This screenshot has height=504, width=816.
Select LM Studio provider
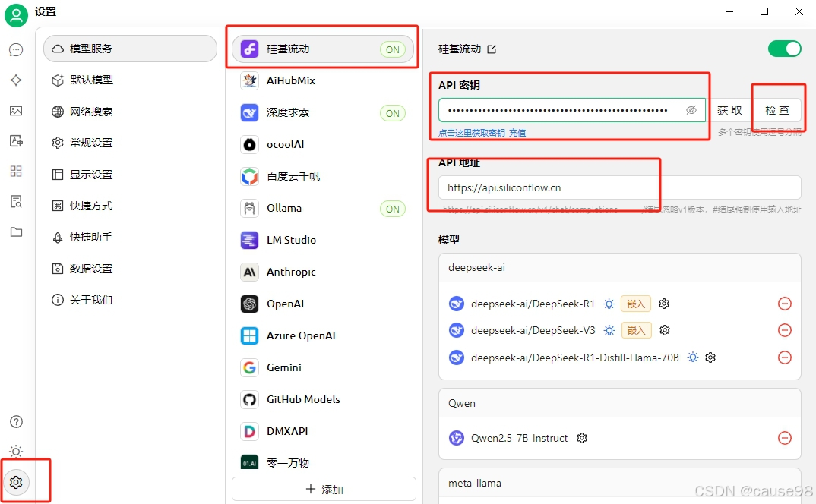pyautogui.click(x=323, y=240)
